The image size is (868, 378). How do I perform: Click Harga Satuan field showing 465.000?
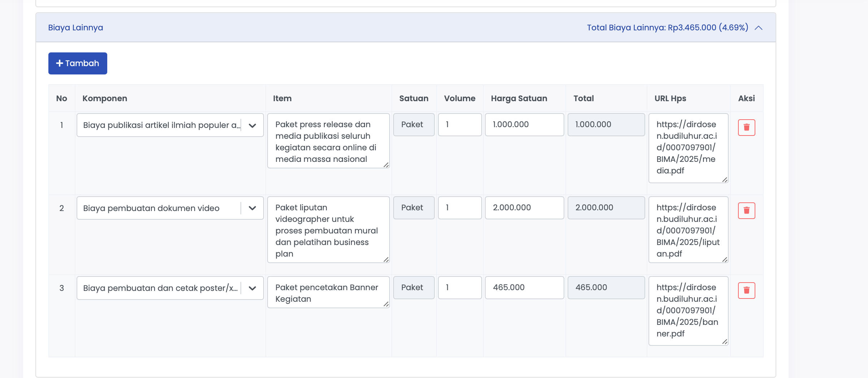coord(524,288)
